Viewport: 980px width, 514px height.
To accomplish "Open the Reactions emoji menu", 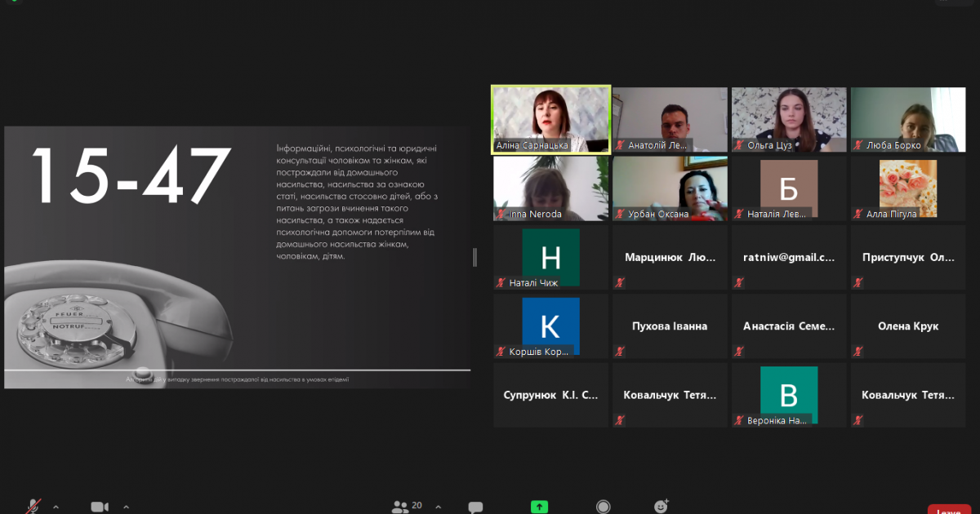I will point(661,507).
